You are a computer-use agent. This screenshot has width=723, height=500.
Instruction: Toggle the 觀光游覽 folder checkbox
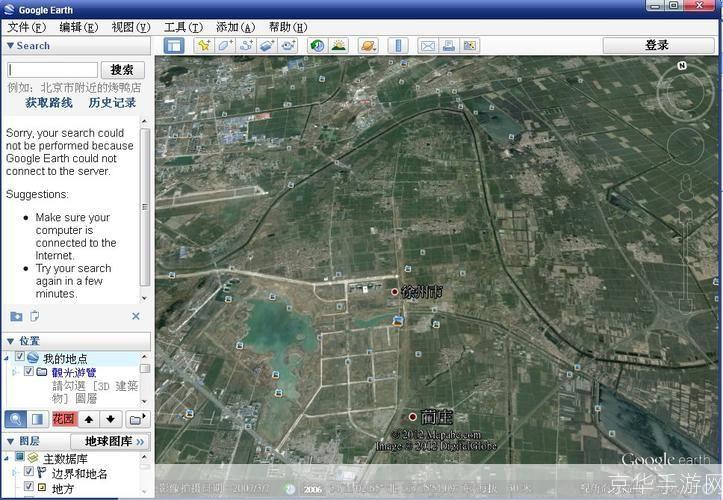(29, 371)
